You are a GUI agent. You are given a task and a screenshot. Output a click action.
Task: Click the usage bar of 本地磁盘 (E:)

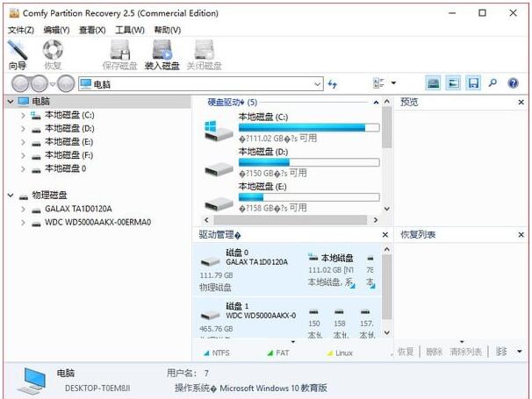309,197
